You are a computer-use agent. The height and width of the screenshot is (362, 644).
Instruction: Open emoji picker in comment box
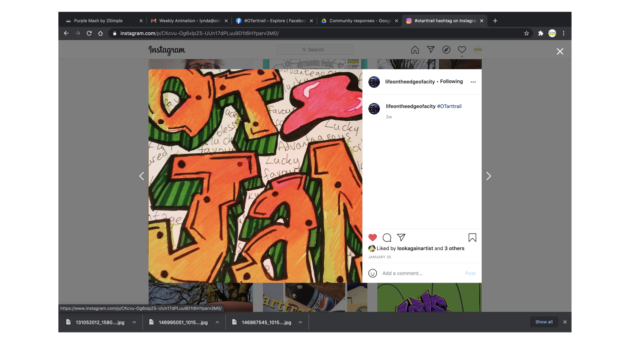[373, 273]
